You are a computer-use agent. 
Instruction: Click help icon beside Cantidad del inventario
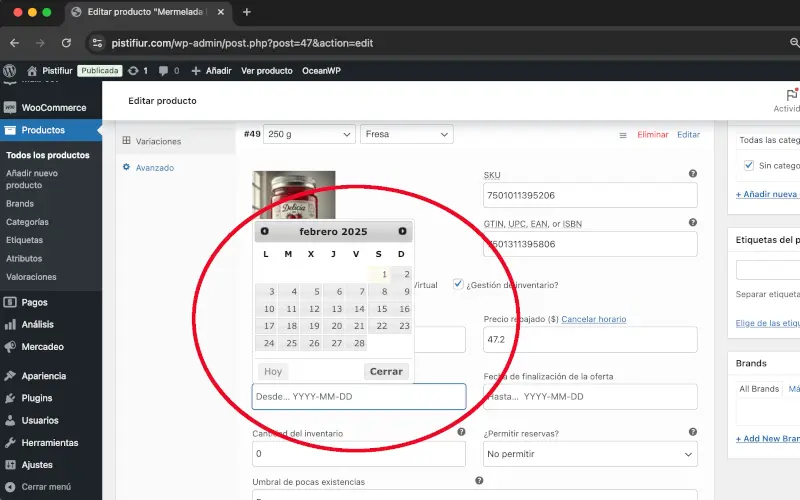[461, 432]
